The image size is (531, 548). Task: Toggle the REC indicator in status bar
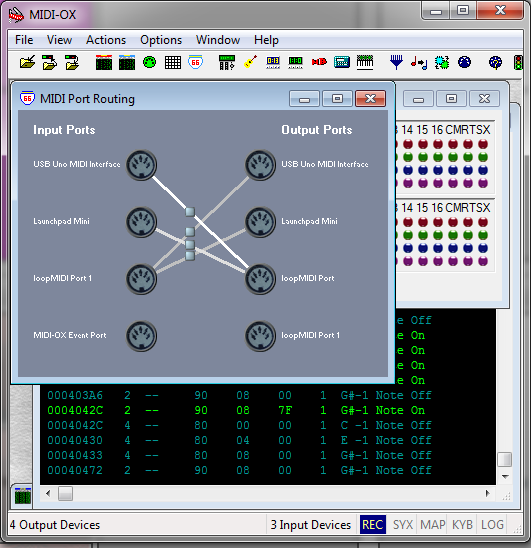373,525
